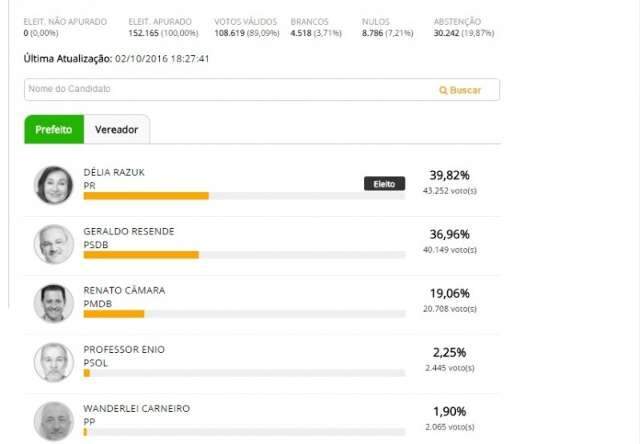Click the RENATO CÂMARA candidate name
The image size is (640, 444).
pyautogui.click(x=124, y=291)
